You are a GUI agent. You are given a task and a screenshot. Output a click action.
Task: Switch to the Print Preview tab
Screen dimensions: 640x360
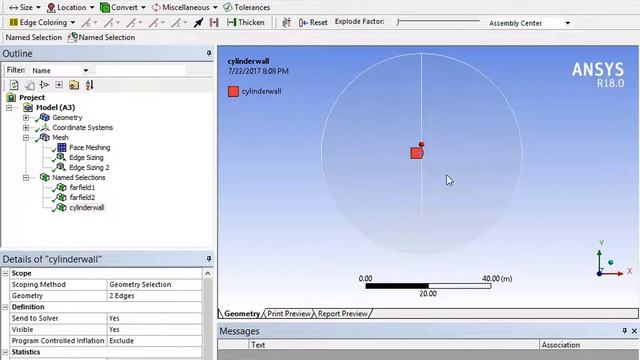tap(289, 313)
